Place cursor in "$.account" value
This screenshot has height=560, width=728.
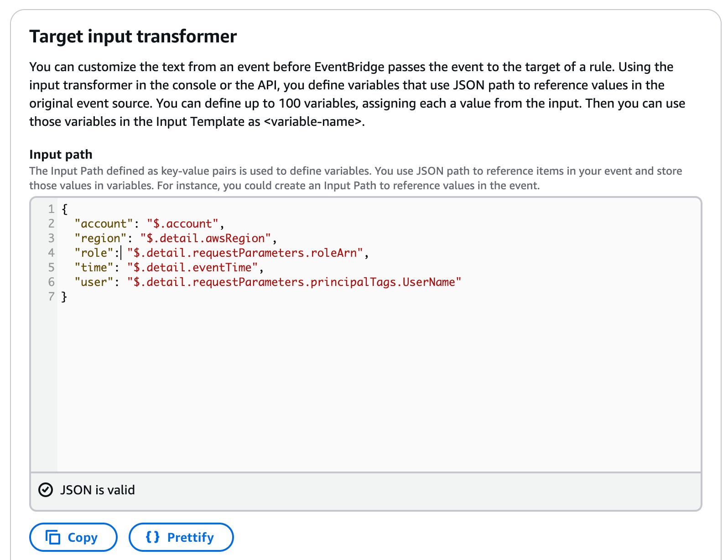[182, 224]
